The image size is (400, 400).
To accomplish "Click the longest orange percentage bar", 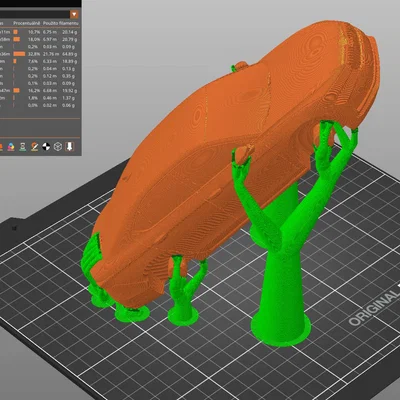I will click(x=19, y=54).
